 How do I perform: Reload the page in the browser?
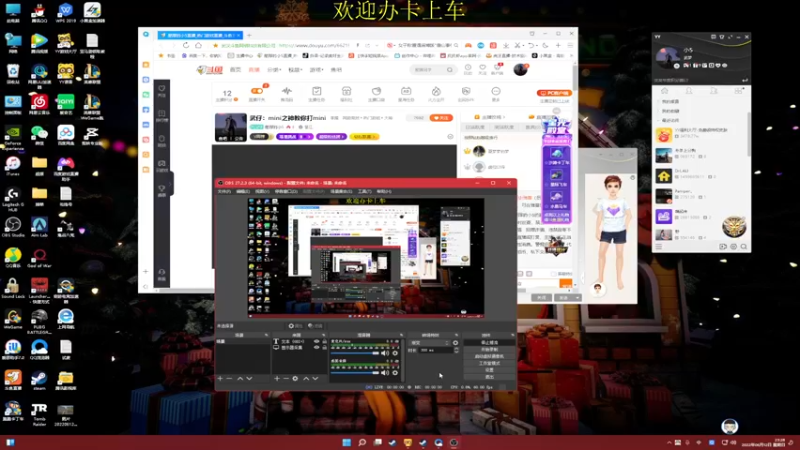pos(186,45)
